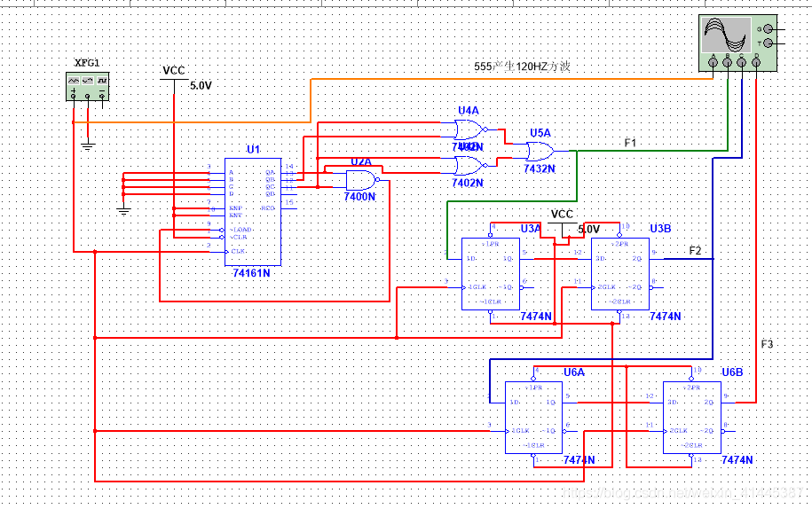Click oscilloscope channel A terminal
812x509 pixels.
click(x=713, y=63)
